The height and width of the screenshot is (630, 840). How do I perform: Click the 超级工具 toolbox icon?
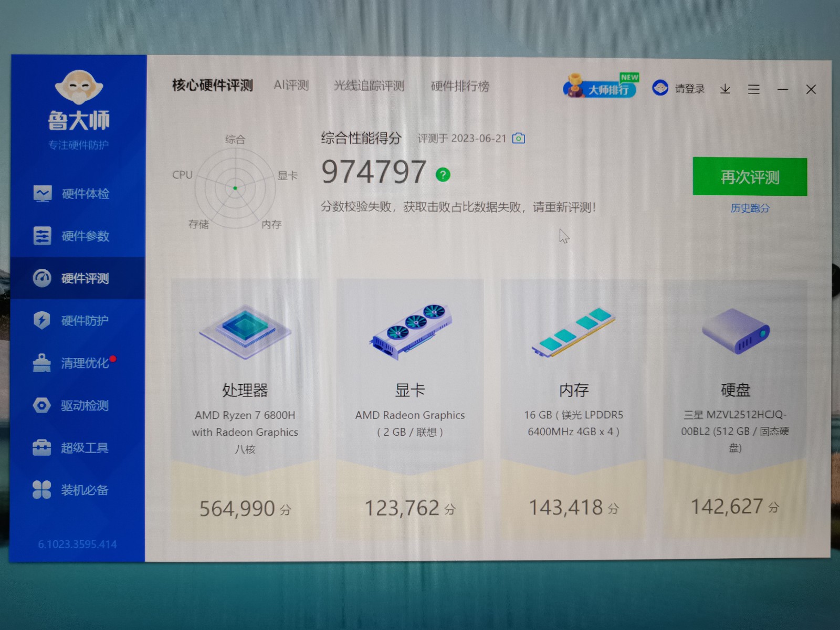(41, 447)
